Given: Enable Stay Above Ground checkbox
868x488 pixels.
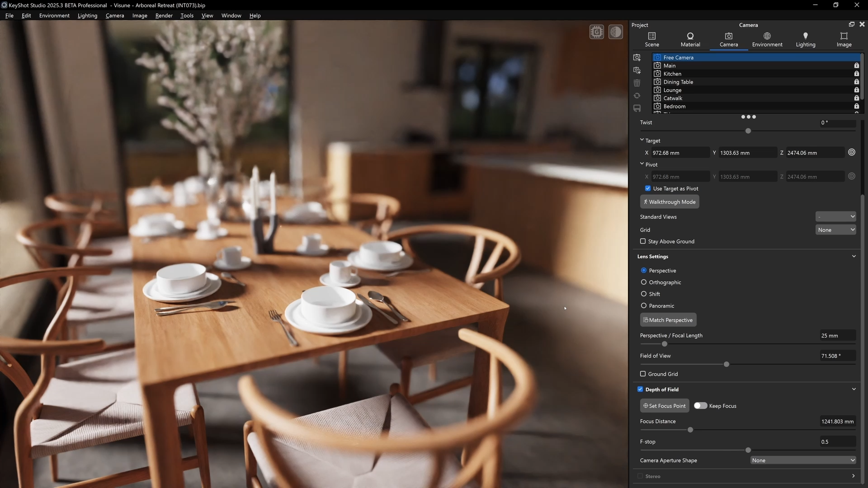Looking at the screenshot, I should coord(643,241).
